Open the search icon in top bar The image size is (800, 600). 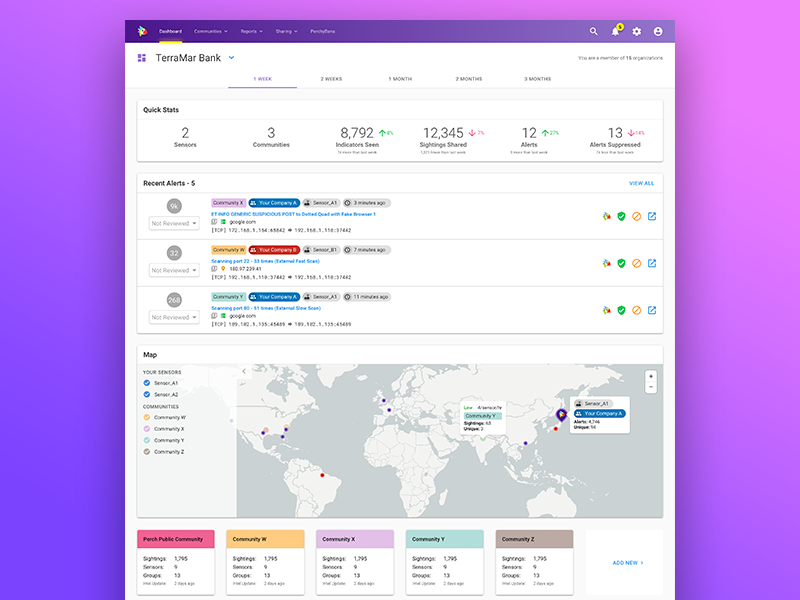pyautogui.click(x=593, y=31)
